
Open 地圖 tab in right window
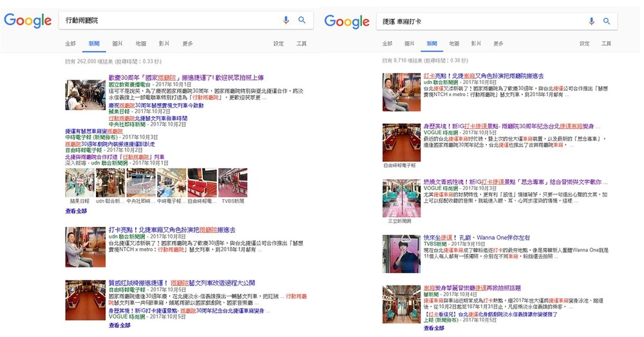[x=454, y=44]
